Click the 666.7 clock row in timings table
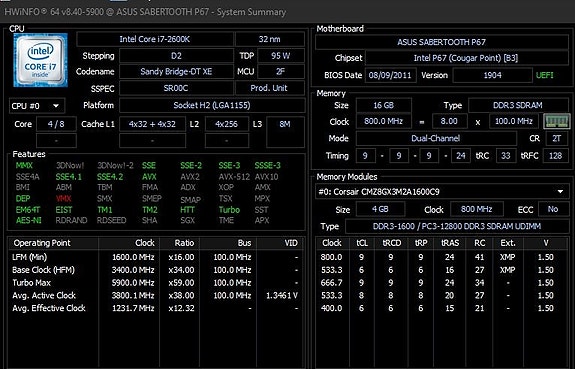This screenshot has width=575, height=369. [x=442, y=283]
